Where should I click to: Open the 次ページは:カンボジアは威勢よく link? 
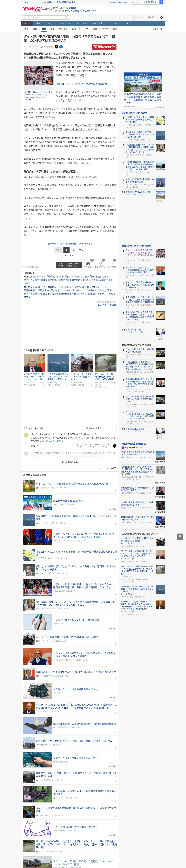tap(70, 244)
